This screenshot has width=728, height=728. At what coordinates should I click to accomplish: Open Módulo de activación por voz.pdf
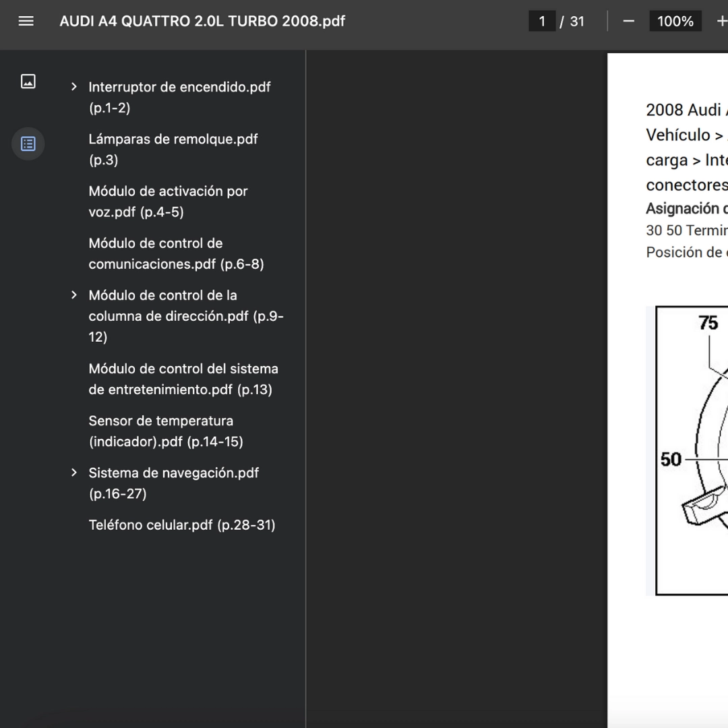[168, 201]
